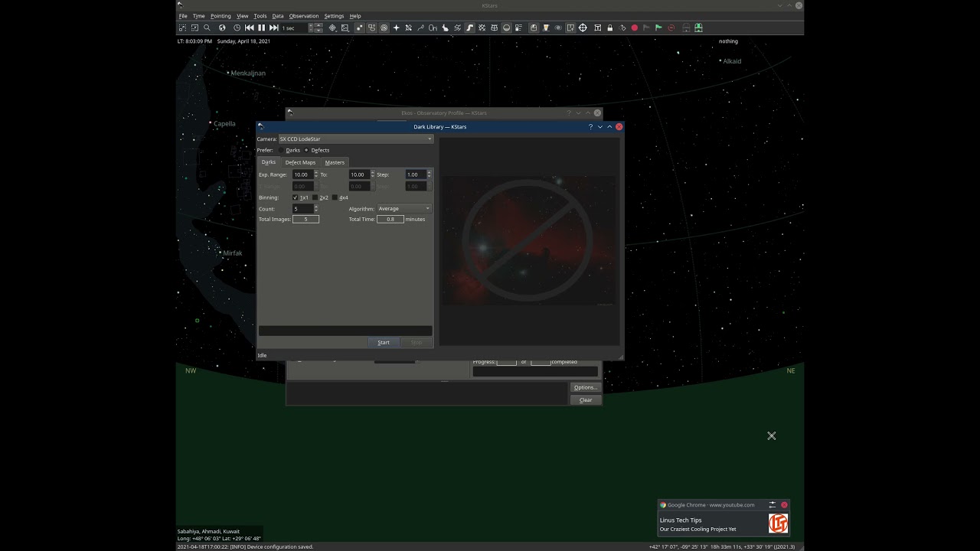The height and width of the screenshot is (551, 980).
Task: Click the crosshair target toolbar icon
Action: (583, 28)
